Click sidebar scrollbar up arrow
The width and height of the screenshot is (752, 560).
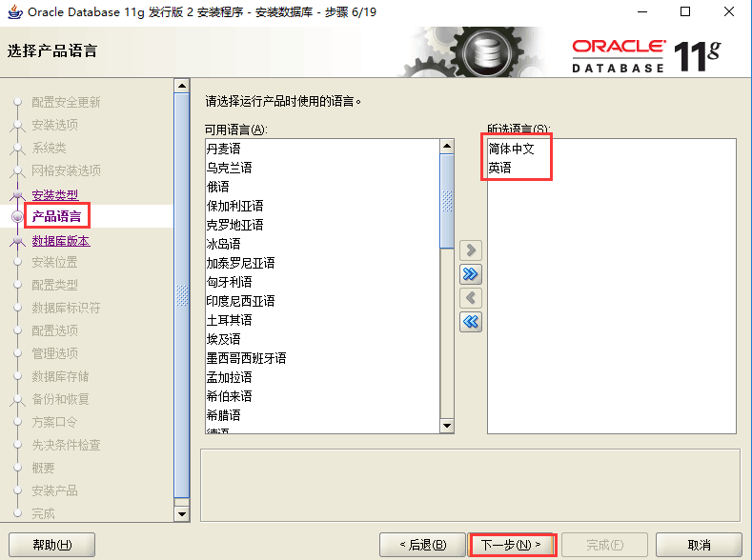point(182,87)
